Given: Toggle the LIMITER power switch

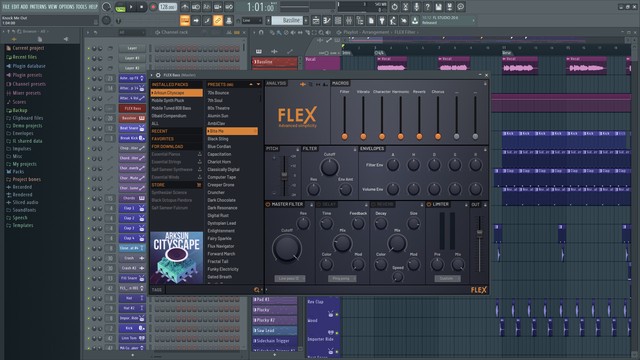Looking at the screenshot, I should [x=429, y=204].
